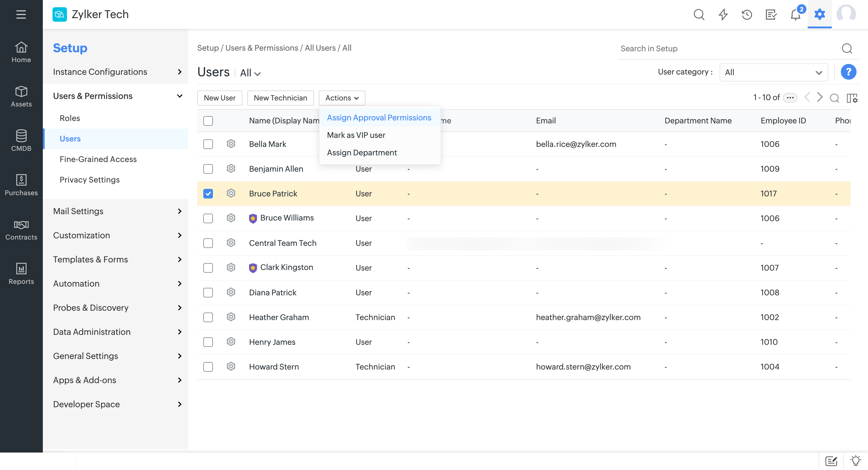The image size is (868, 470).
Task: Open Fine-Grained Access settings link
Action: [98, 159]
